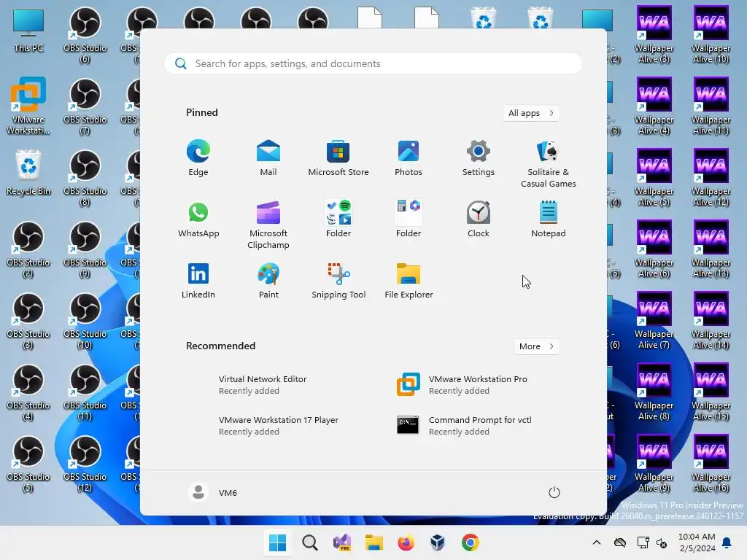This screenshot has width=747, height=560.
Task: Select OBS Studio (12) desktop shortcut
Action: [85, 464]
